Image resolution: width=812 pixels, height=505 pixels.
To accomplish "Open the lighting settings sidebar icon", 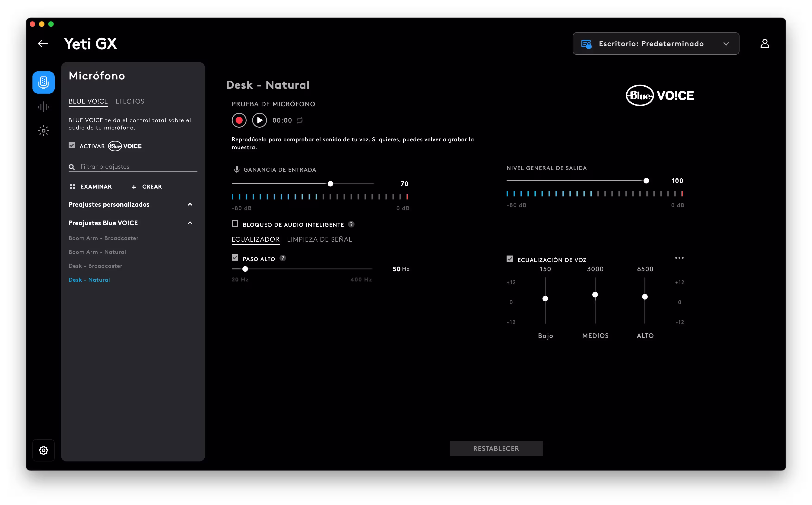I will pyautogui.click(x=43, y=131).
